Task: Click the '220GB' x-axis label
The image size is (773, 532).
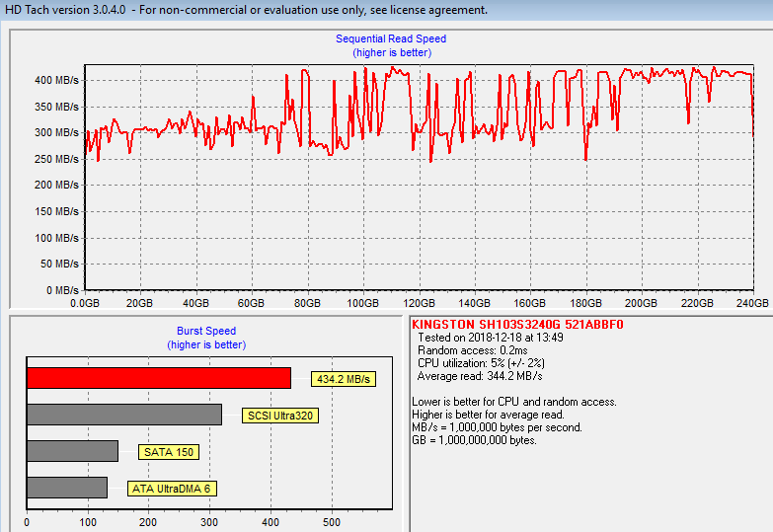Action: click(x=697, y=303)
